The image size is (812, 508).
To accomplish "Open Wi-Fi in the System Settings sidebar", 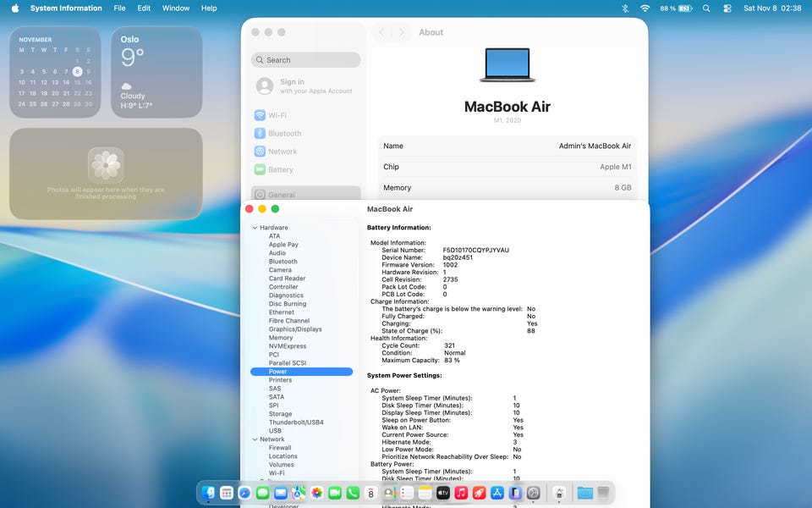I will pyautogui.click(x=277, y=115).
